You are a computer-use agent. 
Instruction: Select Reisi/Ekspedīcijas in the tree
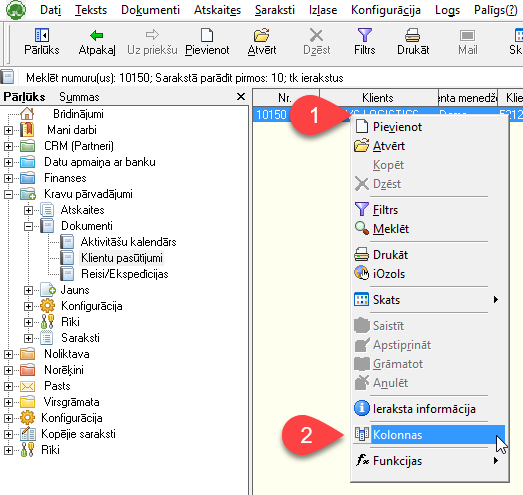(x=125, y=274)
